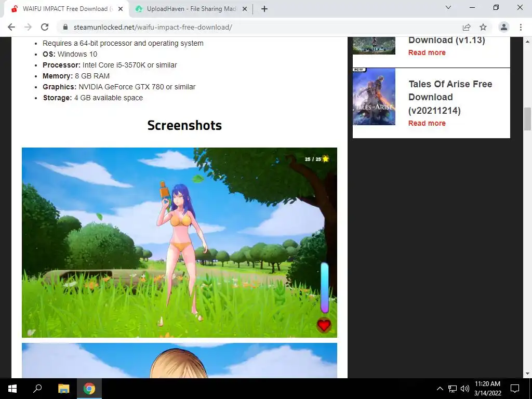532x399 pixels.
Task: Open Tales Of Arise Free Download link
Action: click(x=450, y=97)
